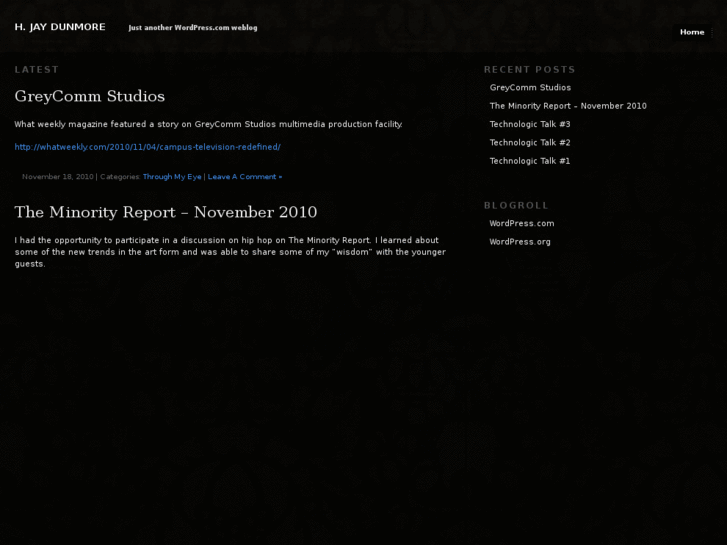
Task: Open The Minority Report post heading in main column
Action: (165, 212)
